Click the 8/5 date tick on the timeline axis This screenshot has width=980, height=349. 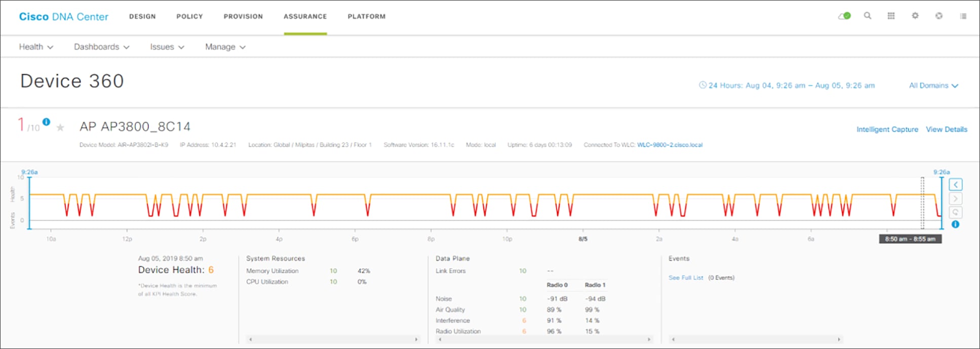point(583,239)
